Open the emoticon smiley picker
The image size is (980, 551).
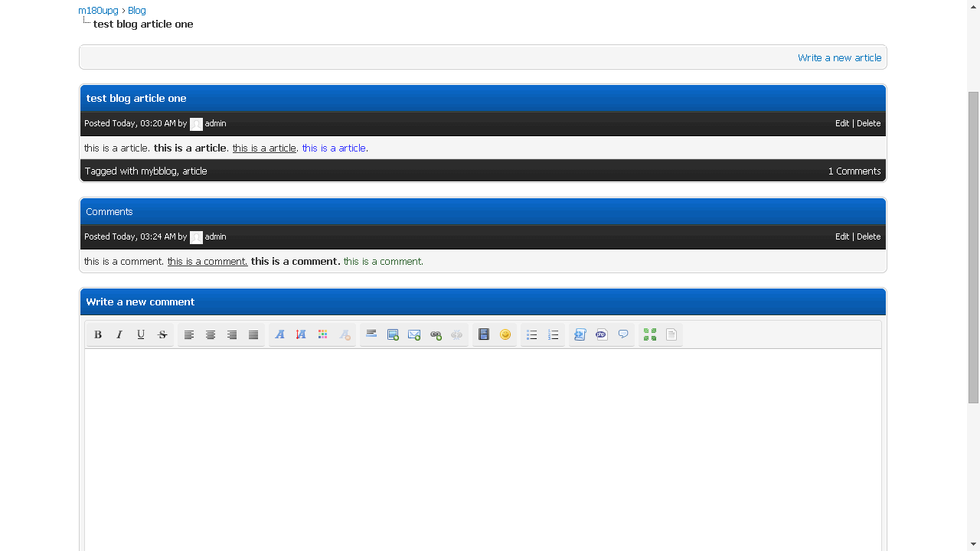tap(505, 334)
